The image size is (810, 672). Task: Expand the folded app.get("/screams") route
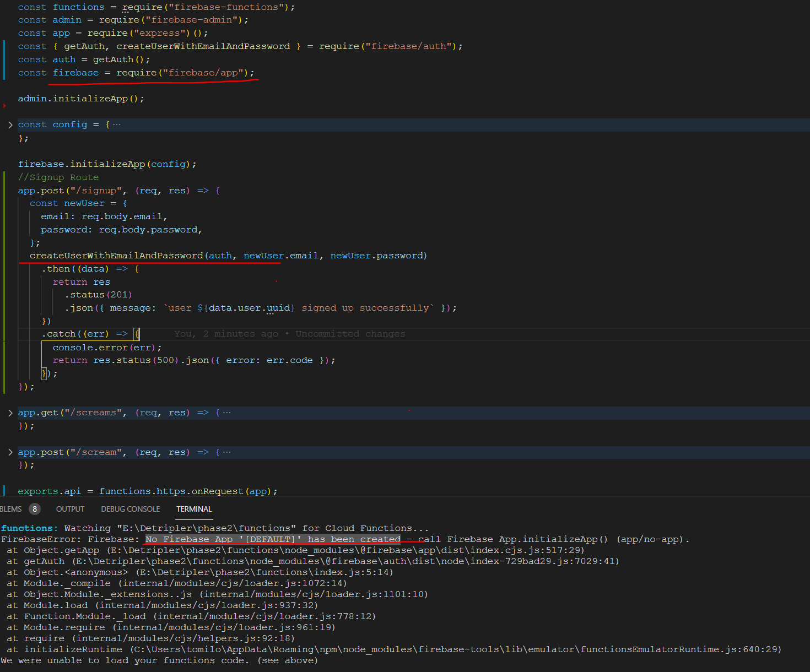[10, 413]
